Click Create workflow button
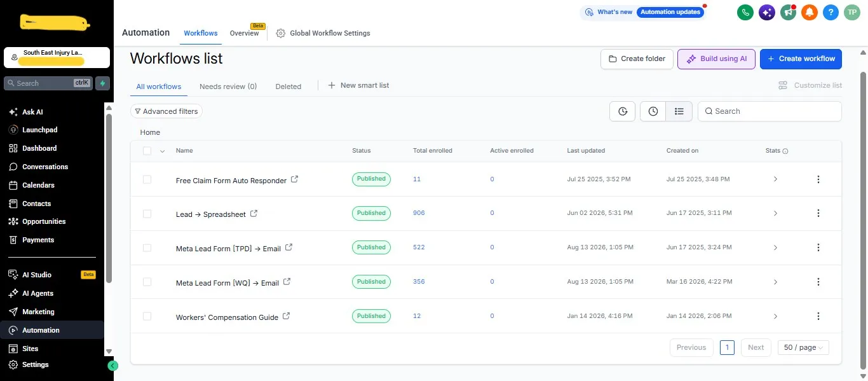Screen dimensions: 868x381 pos(801,59)
